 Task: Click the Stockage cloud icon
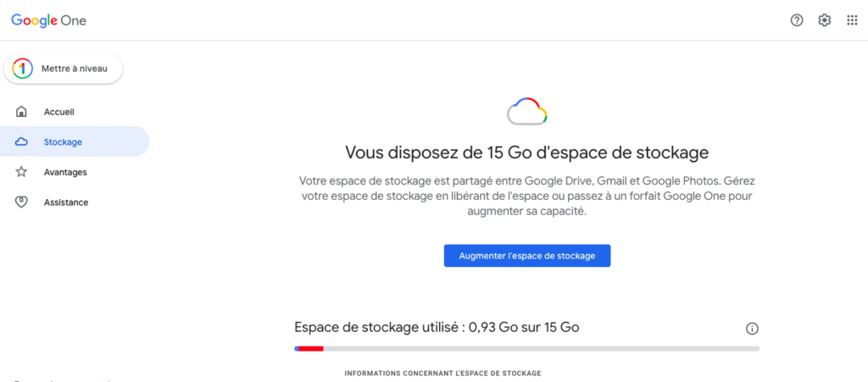[21, 142]
